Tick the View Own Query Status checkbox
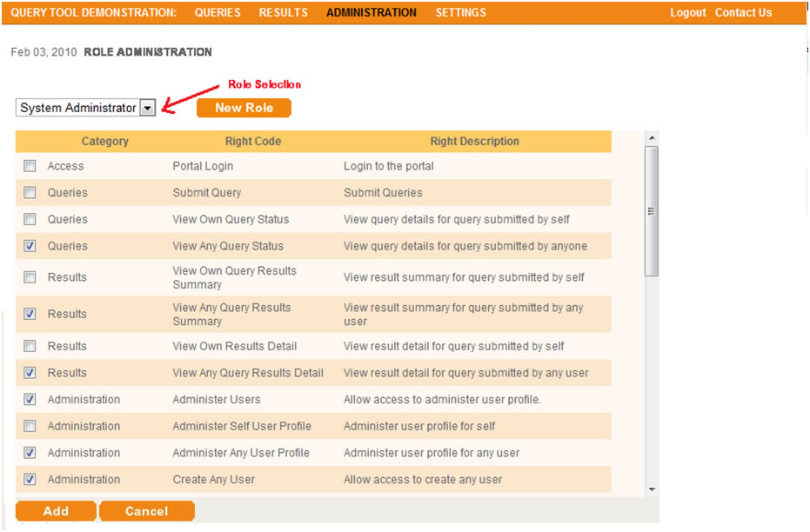Image resolution: width=810 pixels, height=532 pixels. pos(30,219)
